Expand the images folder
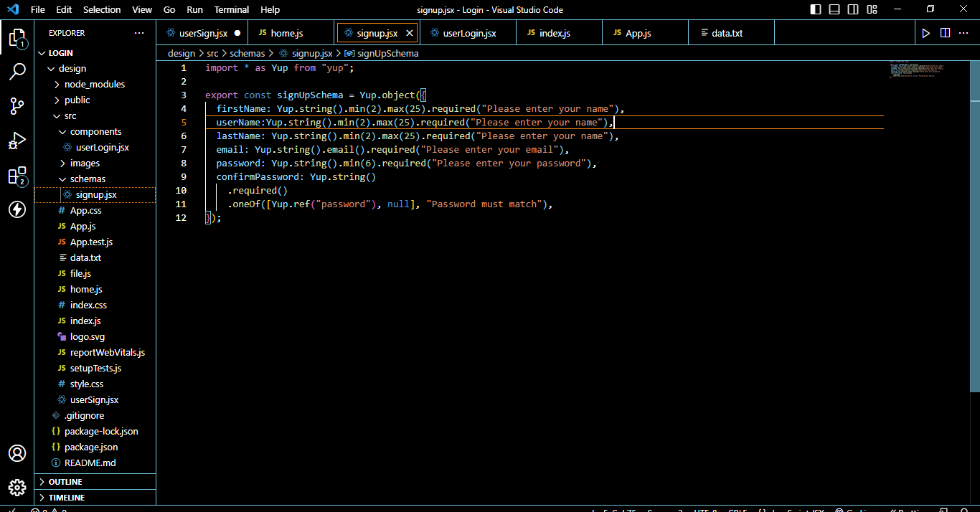Image resolution: width=980 pixels, height=512 pixels. (x=95, y=163)
